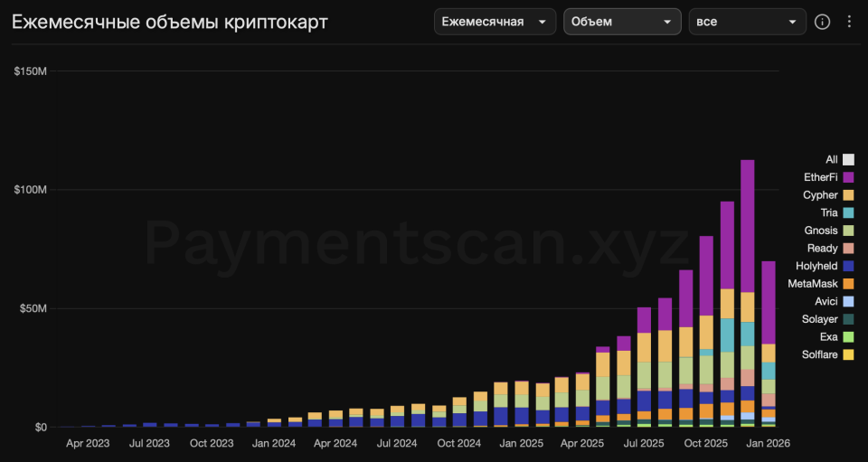The height and width of the screenshot is (462, 868).
Task: Click the $100M y-axis label
Action: pos(31,190)
